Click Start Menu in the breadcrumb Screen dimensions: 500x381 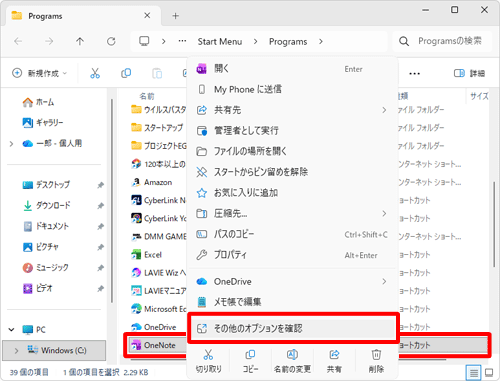coord(220,42)
